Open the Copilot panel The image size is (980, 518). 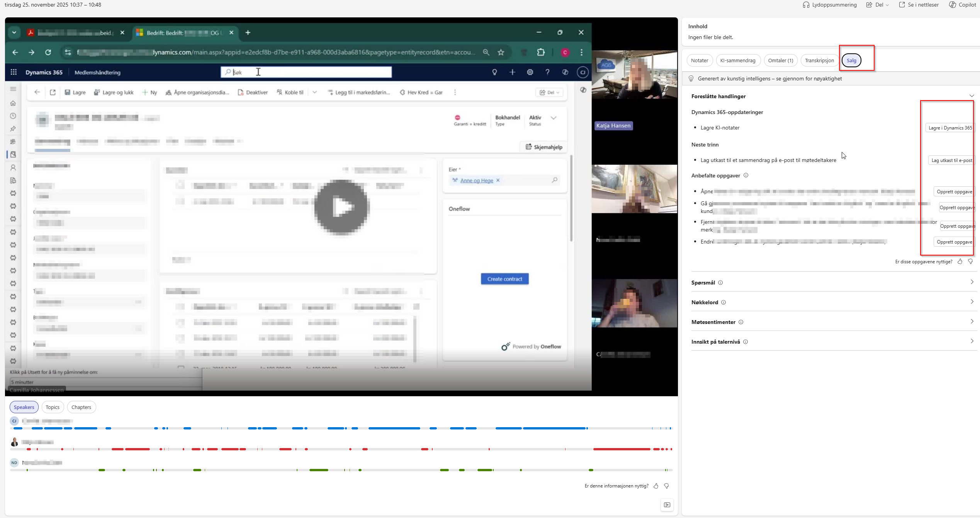[962, 5]
